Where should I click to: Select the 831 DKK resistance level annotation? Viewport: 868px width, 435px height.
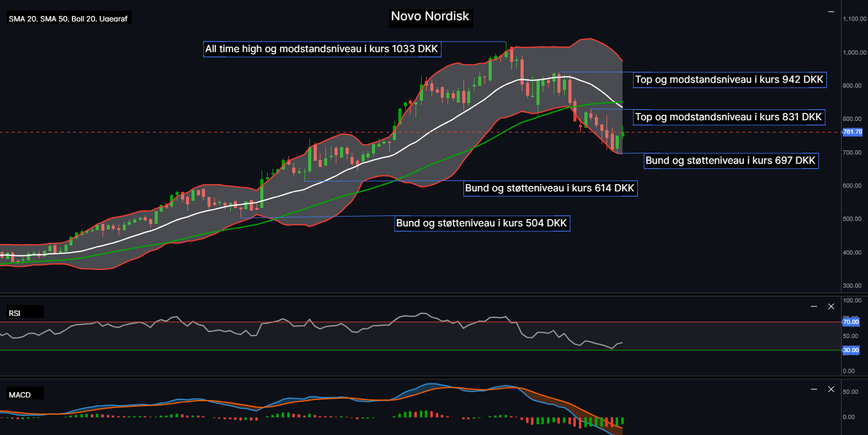729,117
